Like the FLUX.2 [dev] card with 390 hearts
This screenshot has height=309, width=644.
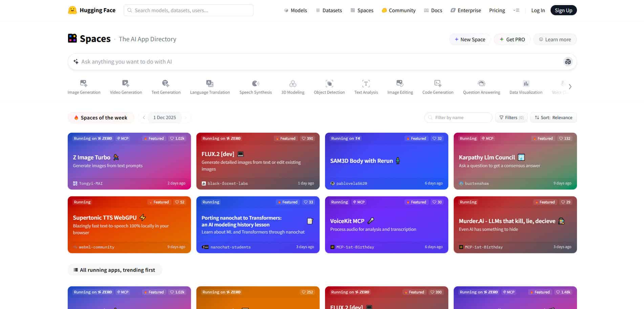point(307,138)
